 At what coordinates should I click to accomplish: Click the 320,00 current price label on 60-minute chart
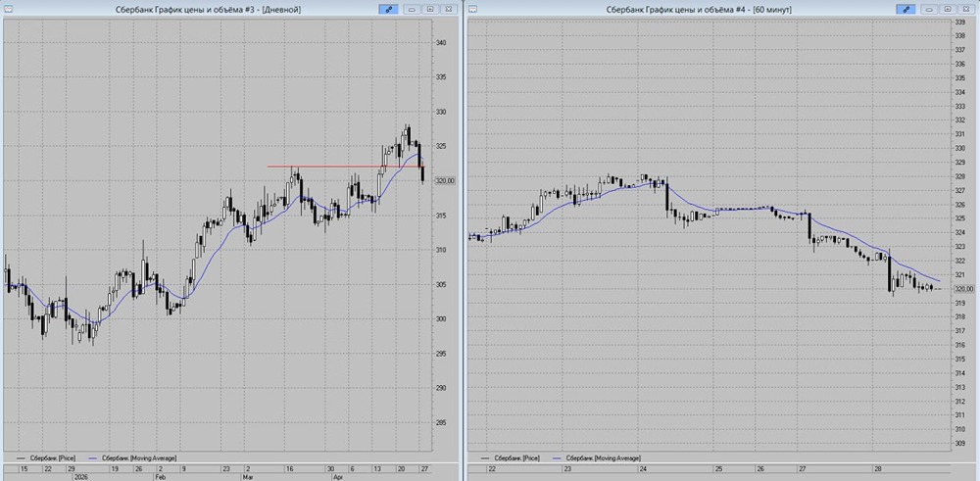964,289
